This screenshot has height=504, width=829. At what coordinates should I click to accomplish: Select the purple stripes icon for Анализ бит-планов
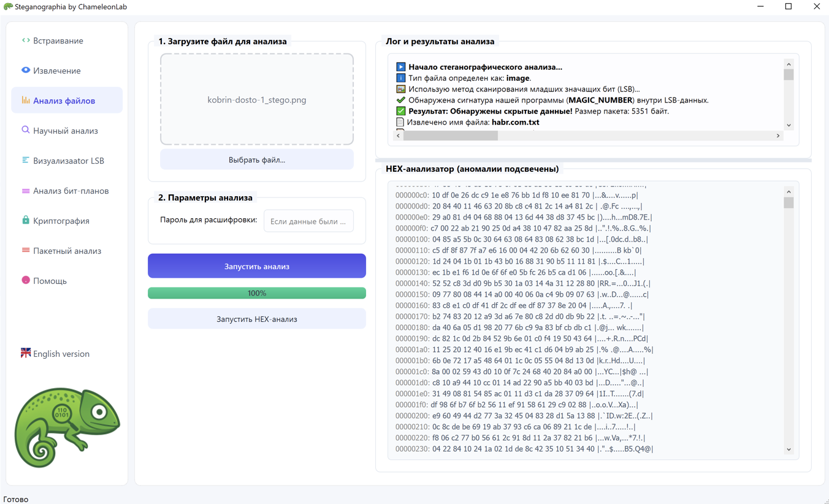[x=24, y=191]
